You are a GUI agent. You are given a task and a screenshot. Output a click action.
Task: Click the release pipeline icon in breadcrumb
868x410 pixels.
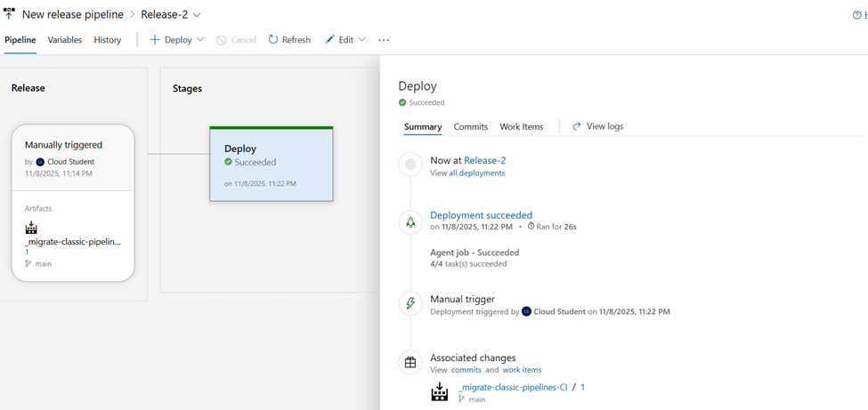click(10, 14)
